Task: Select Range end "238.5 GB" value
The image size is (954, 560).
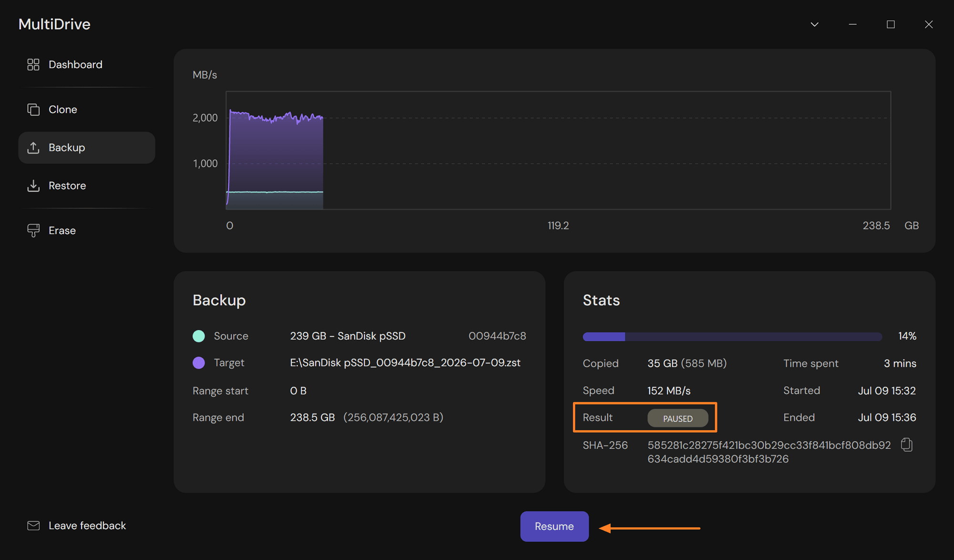Action: point(312,417)
